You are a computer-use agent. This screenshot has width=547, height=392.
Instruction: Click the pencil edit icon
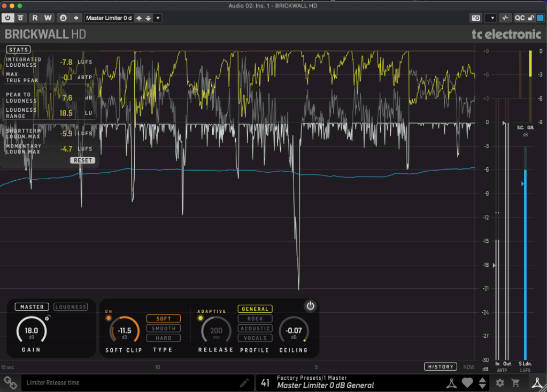(x=244, y=382)
